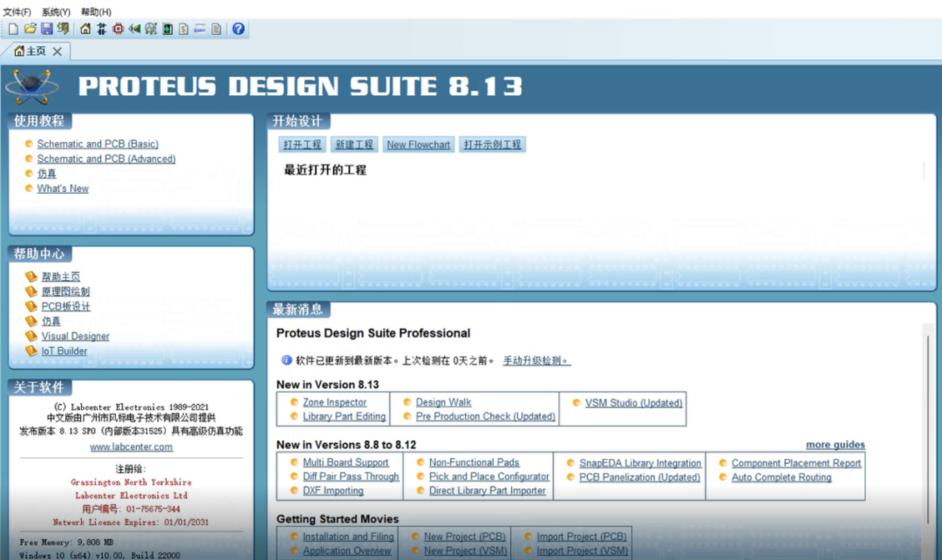
Task: Click the book icon beside 原理图绘制
Action: (31, 291)
